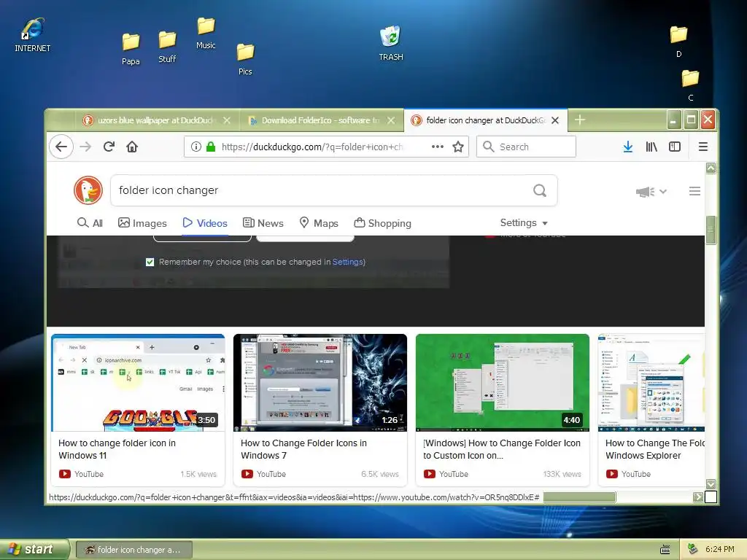Click the scrollbar up arrow
The height and width of the screenshot is (560, 747).
point(711,168)
